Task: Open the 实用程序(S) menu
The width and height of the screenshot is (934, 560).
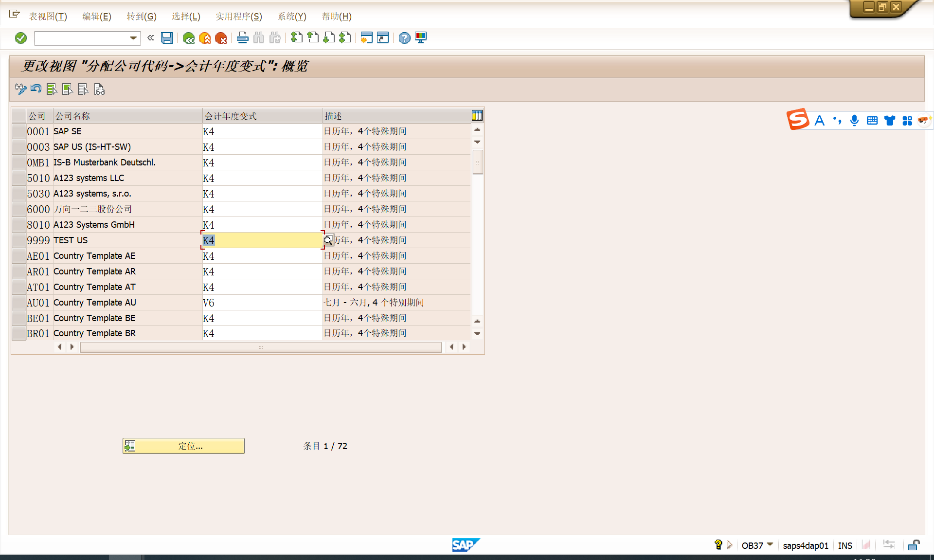Action: (238, 17)
